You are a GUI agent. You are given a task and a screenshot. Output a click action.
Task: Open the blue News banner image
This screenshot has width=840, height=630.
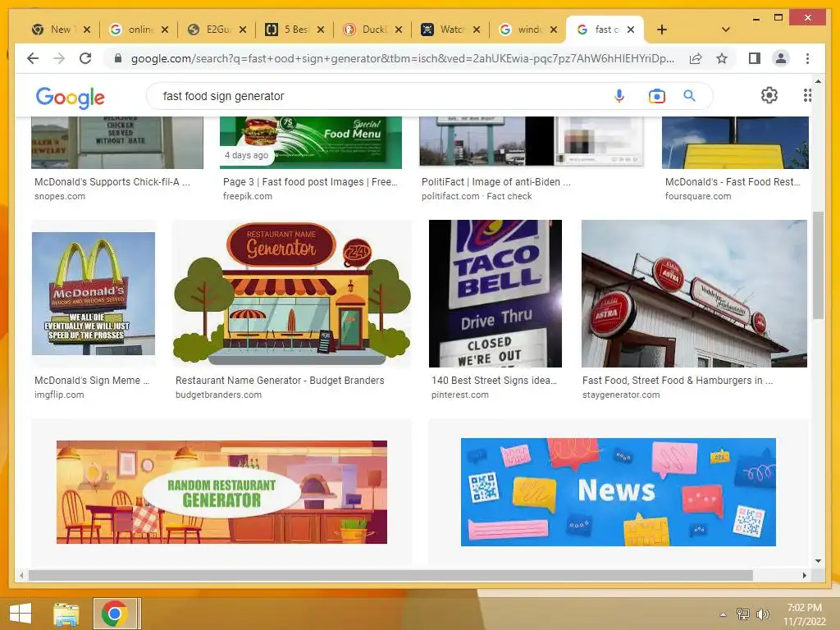point(619,492)
